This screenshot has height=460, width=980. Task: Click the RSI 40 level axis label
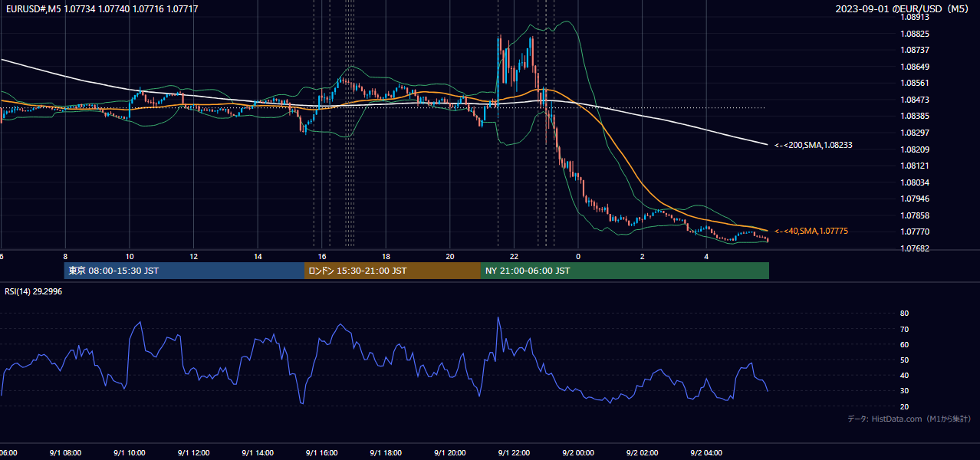point(904,376)
